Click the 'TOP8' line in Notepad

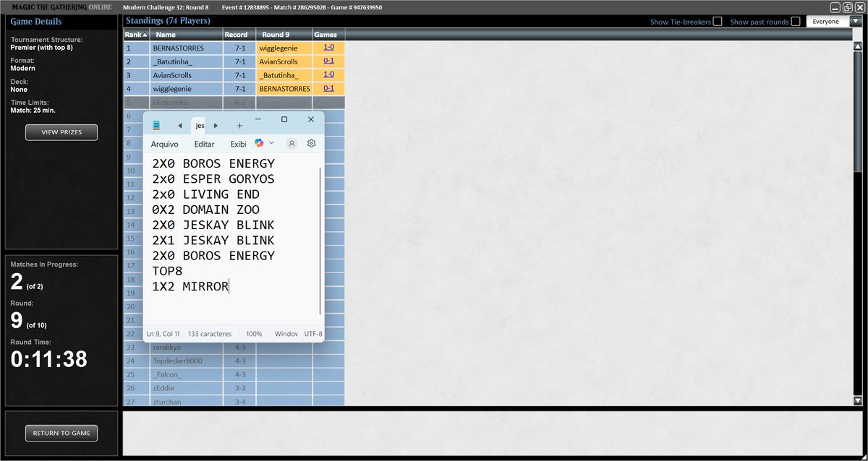coord(167,271)
